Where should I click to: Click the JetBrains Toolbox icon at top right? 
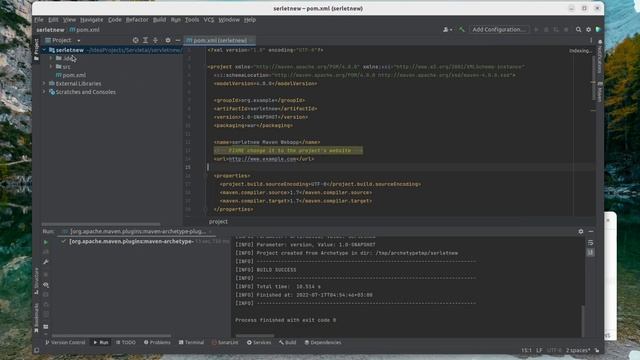point(598,29)
